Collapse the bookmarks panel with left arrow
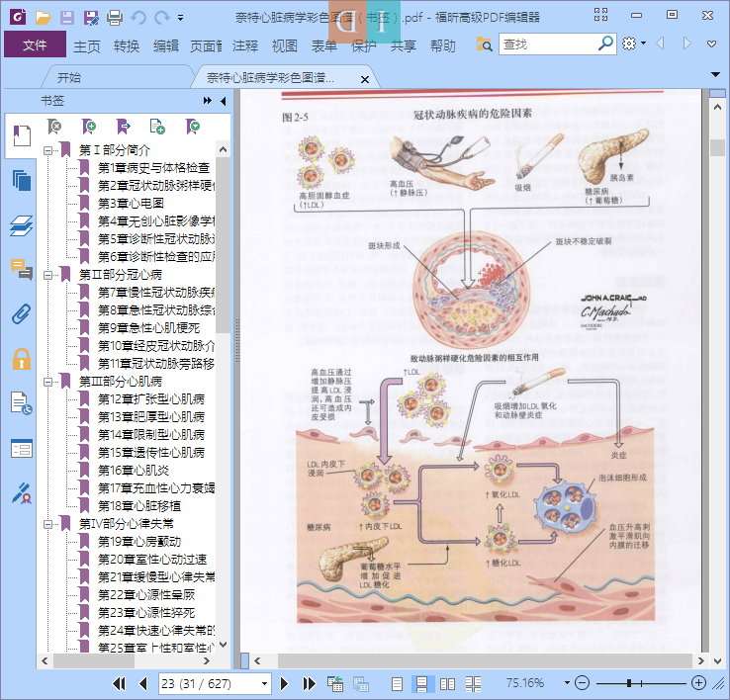The width and height of the screenshot is (730, 700). (x=224, y=101)
